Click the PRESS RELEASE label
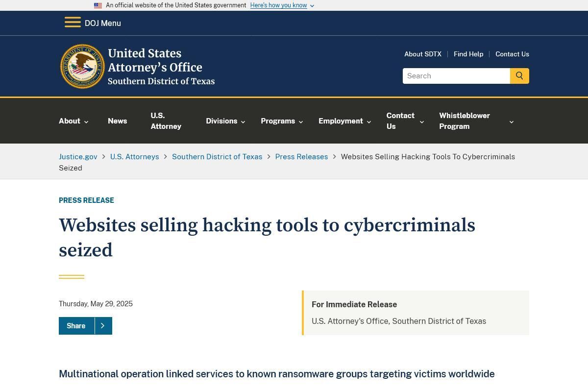 click(x=86, y=200)
